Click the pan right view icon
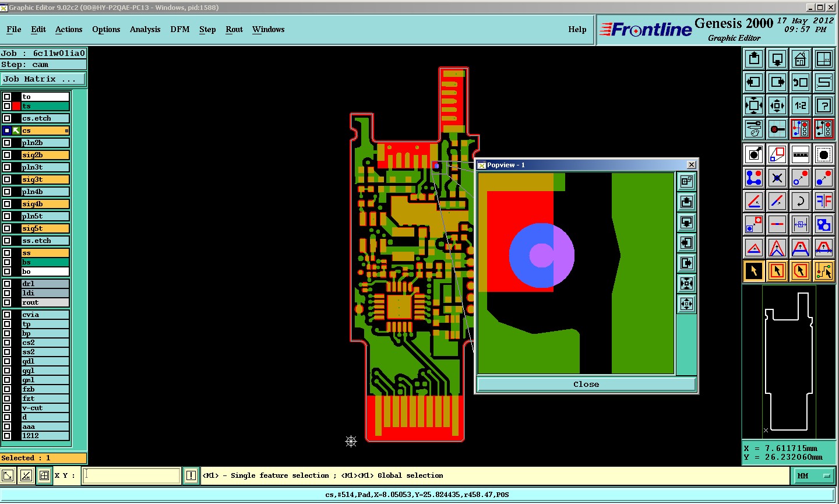Viewport: 839px width, 504px height. pyautogui.click(x=777, y=82)
